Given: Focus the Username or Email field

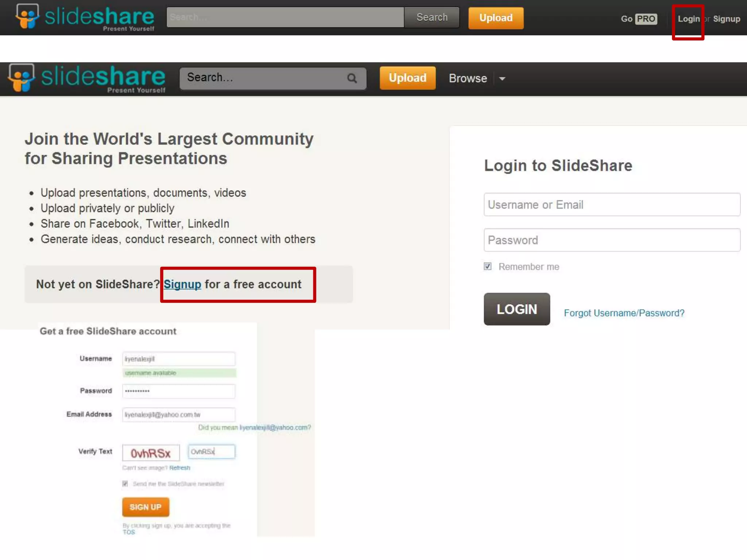Looking at the screenshot, I should pyautogui.click(x=612, y=205).
